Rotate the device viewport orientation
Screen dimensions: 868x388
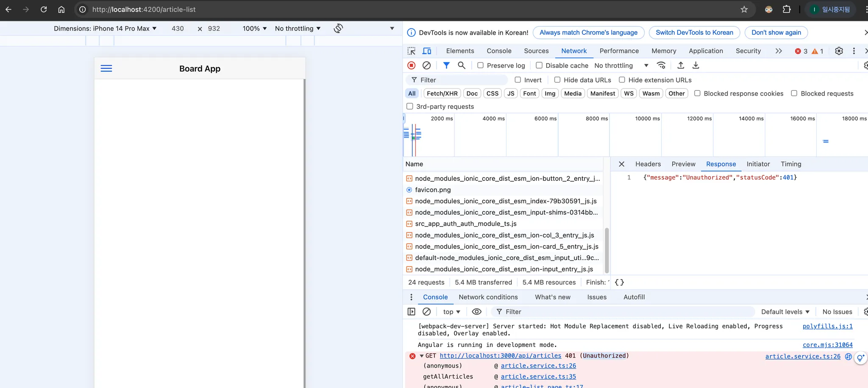(x=338, y=28)
